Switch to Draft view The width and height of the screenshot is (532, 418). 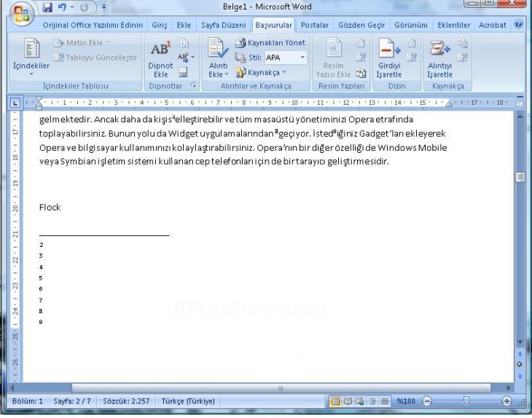(x=385, y=402)
